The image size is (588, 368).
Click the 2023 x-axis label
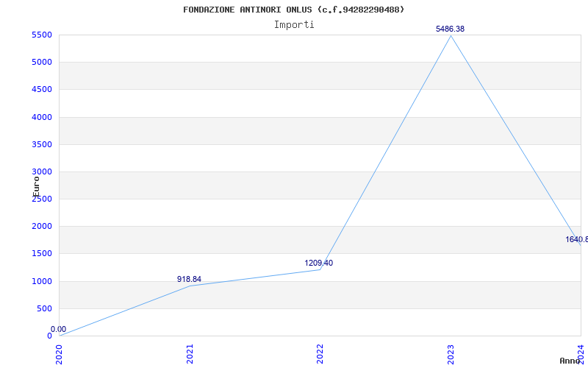click(x=451, y=354)
